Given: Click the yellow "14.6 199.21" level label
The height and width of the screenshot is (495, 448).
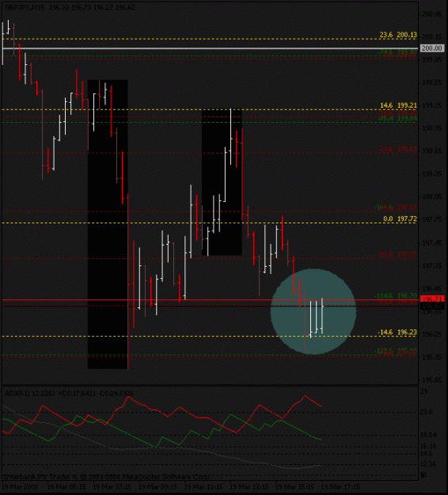Looking at the screenshot, I should [398, 105].
